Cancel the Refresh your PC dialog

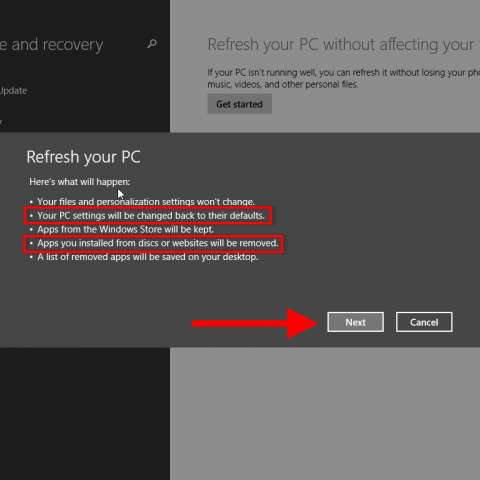pyautogui.click(x=424, y=322)
